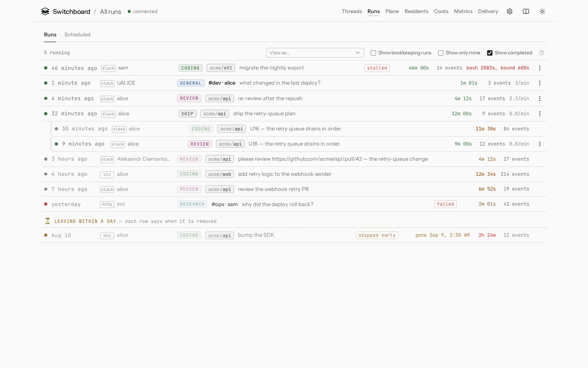This screenshot has height=368, width=588.
Task: Open the View as... dropdown
Action: tap(315, 53)
